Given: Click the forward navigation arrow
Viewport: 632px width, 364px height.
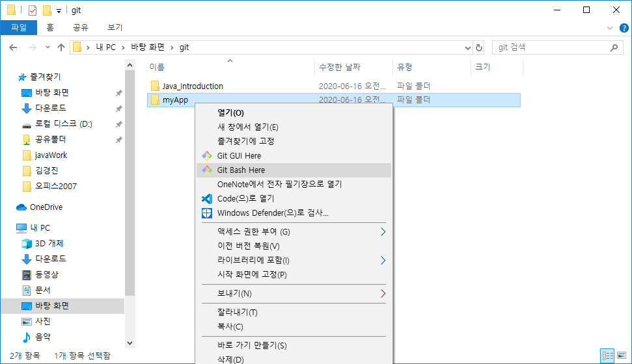Looking at the screenshot, I should [x=33, y=47].
